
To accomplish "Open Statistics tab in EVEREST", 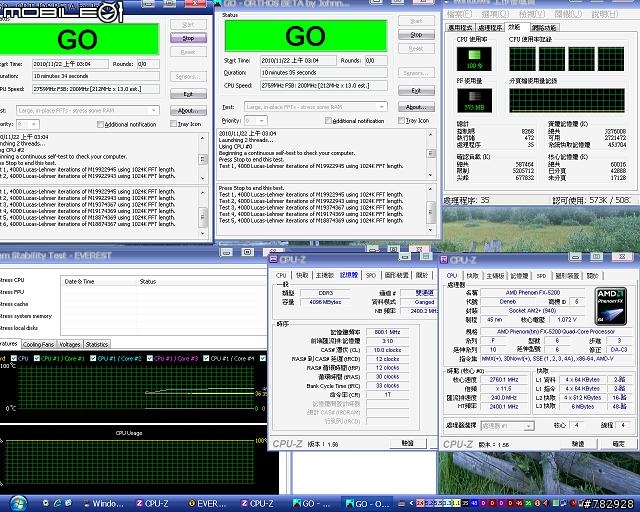I will point(97,345).
